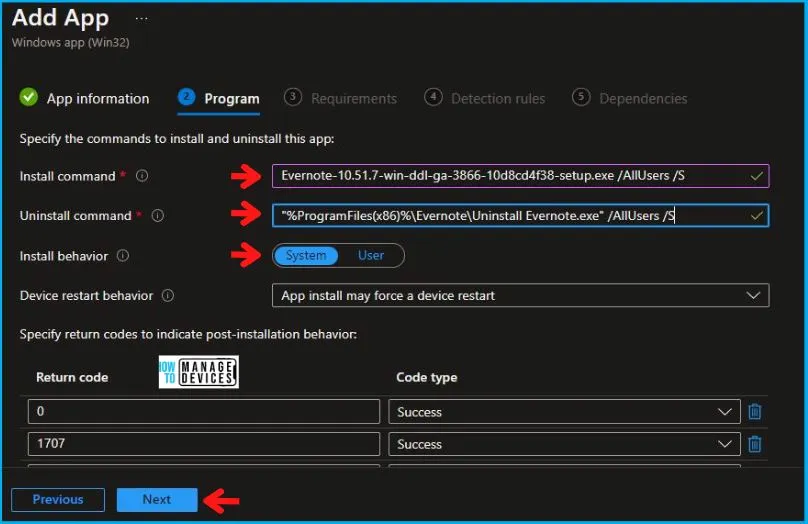Click the Return code column header
The width and height of the screenshot is (808, 524).
[x=72, y=378]
